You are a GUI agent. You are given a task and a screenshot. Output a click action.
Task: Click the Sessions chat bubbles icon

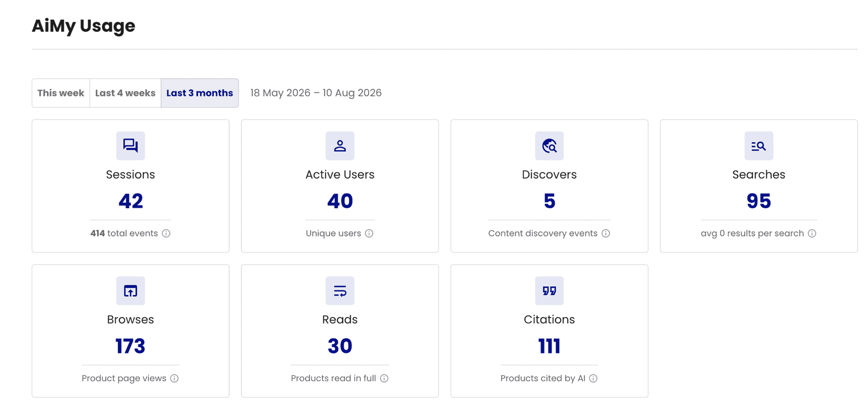pyautogui.click(x=131, y=146)
